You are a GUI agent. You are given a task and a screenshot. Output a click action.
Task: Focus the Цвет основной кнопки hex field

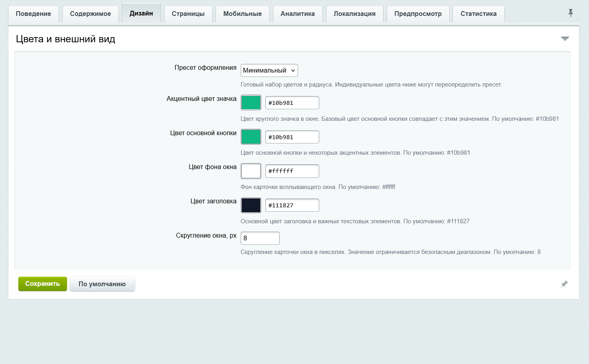(x=292, y=137)
